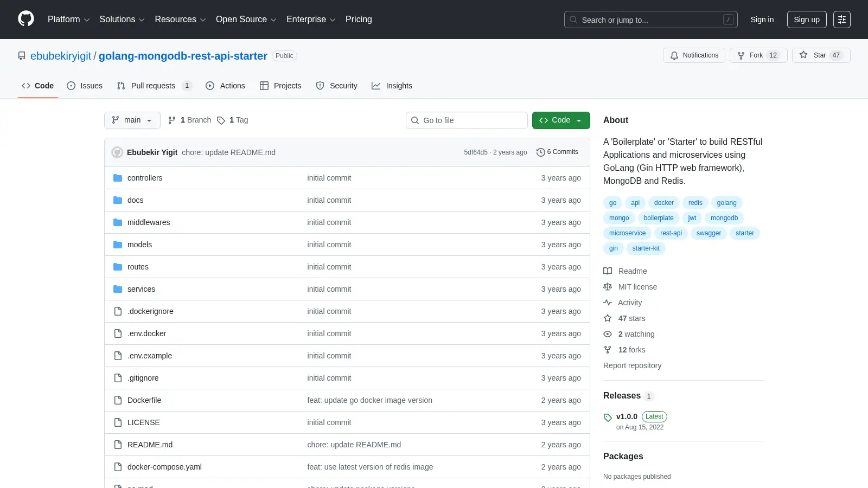Open the command palette icon button
Viewport: 868px width, 488px height.
point(842,20)
